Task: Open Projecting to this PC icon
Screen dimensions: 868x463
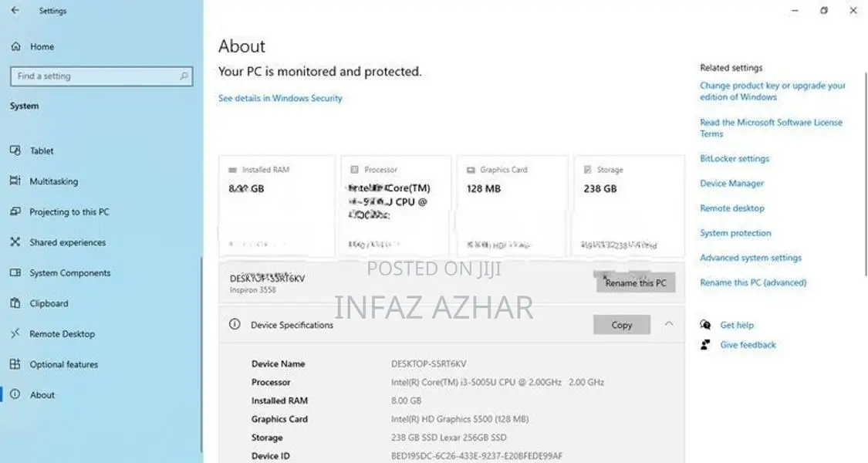Action: (15, 211)
